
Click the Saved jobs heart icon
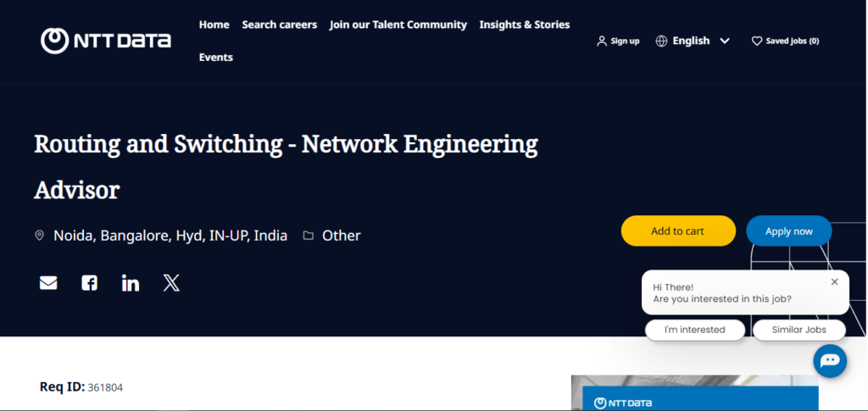(757, 41)
